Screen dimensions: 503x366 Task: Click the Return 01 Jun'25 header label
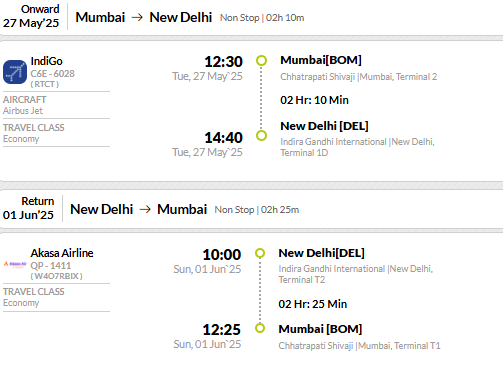tap(28, 208)
